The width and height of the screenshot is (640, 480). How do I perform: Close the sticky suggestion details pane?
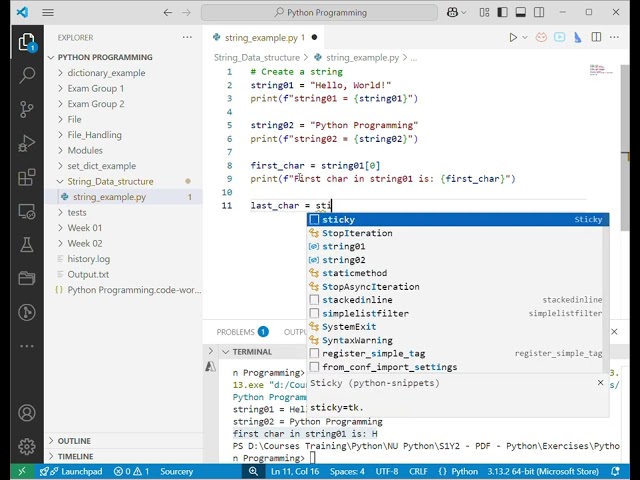[x=600, y=382]
